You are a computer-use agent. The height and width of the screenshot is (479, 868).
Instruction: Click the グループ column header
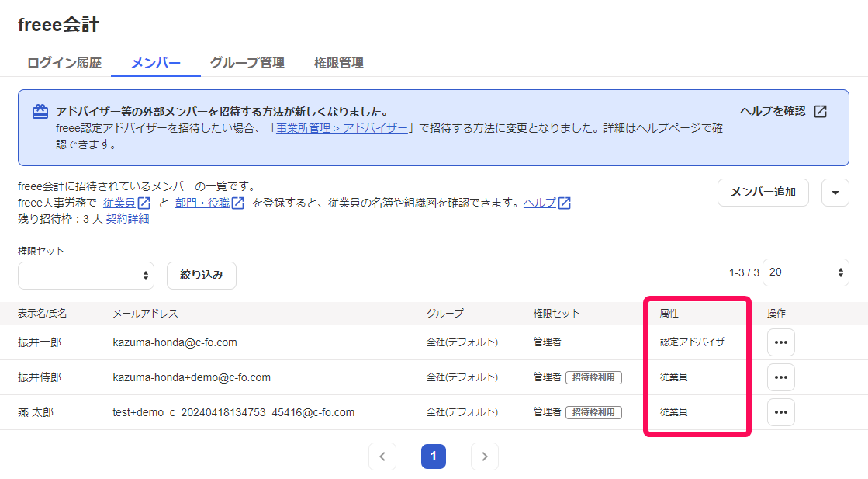[x=445, y=314]
